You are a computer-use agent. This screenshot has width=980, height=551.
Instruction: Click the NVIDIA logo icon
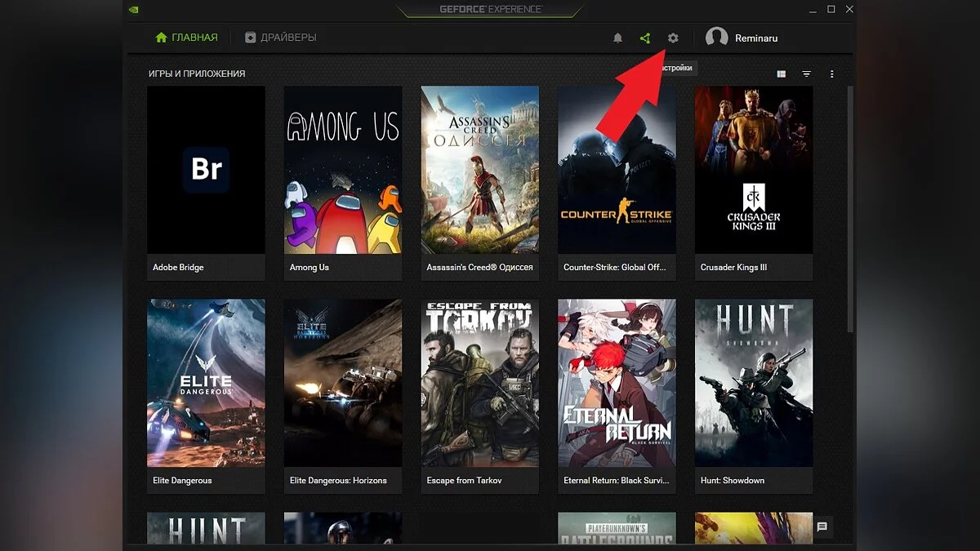pyautogui.click(x=134, y=10)
